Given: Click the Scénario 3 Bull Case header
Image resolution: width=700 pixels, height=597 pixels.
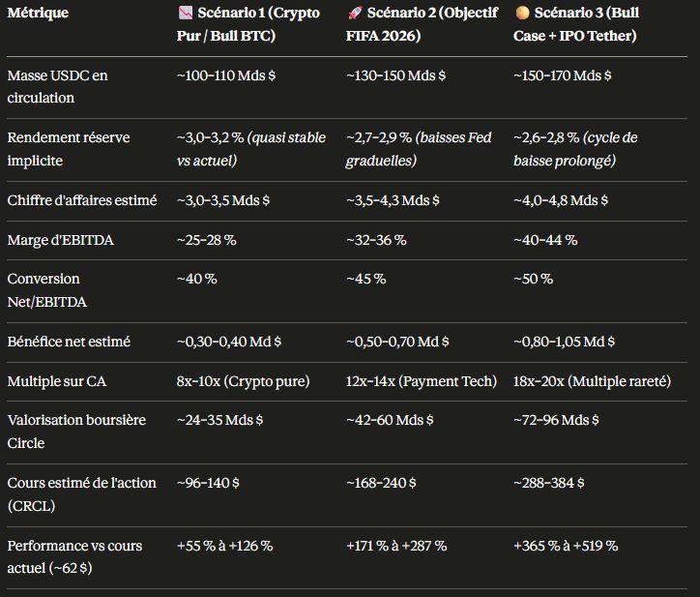Looking at the screenshot, I should pyautogui.click(x=576, y=24).
